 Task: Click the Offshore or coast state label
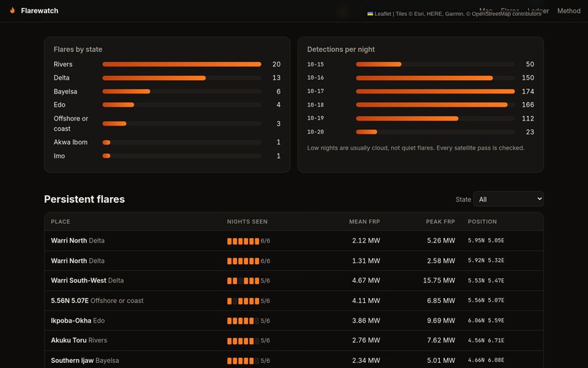pyautogui.click(x=71, y=123)
